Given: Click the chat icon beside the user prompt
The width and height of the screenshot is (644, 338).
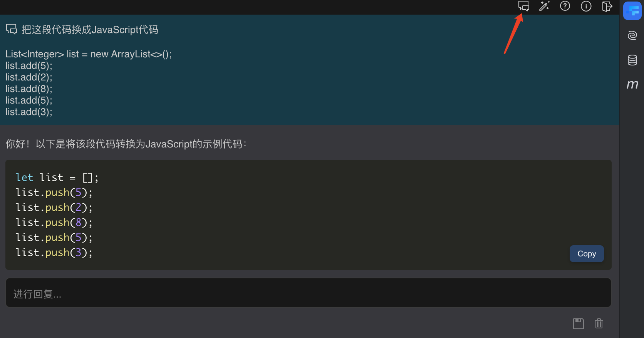Looking at the screenshot, I should coord(12,29).
